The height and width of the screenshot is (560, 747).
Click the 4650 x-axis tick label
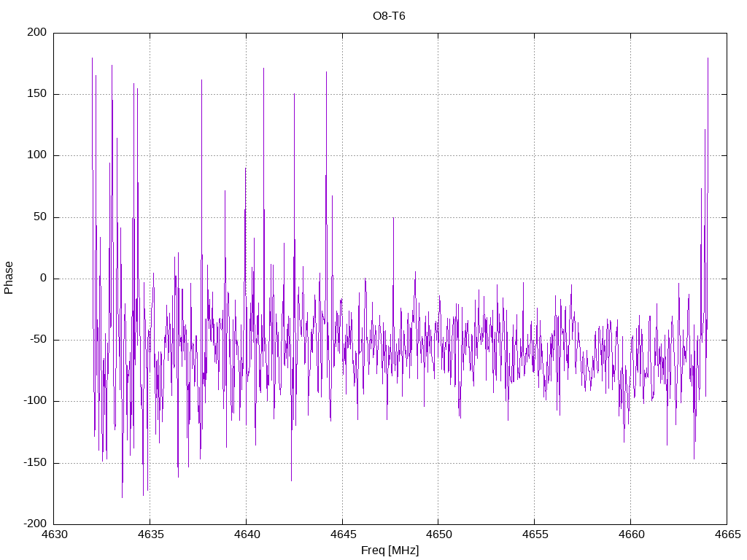438,534
